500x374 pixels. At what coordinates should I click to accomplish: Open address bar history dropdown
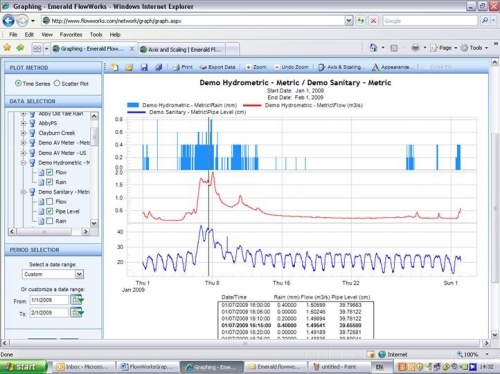[x=348, y=21]
